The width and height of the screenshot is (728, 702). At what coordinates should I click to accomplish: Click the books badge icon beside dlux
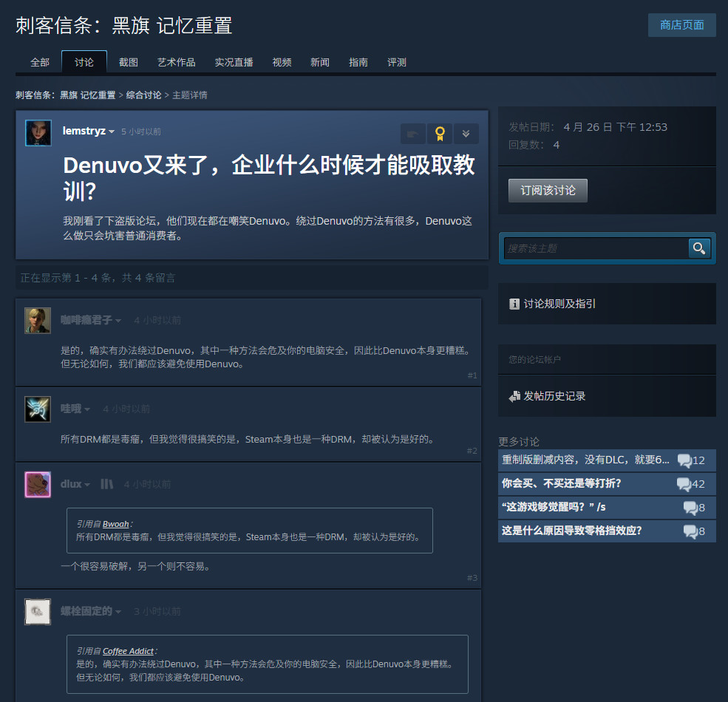click(107, 484)
